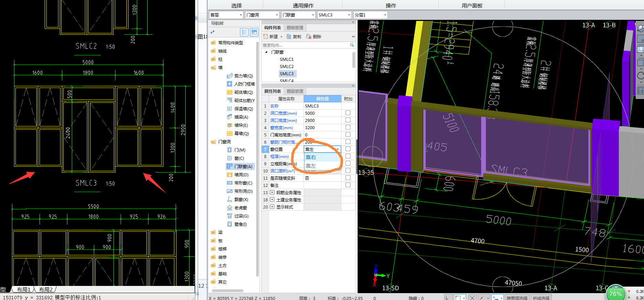Switch to the 构件列表 tab

click(273, 28)
